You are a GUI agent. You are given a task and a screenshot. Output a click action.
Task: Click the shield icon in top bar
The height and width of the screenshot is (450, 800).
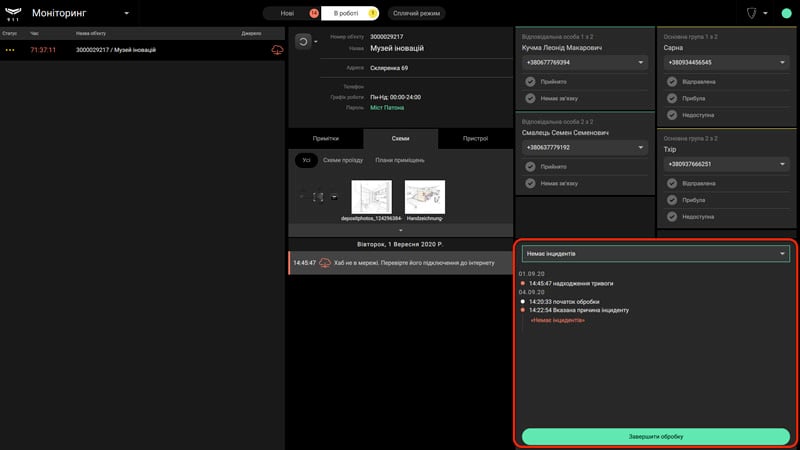751,13
